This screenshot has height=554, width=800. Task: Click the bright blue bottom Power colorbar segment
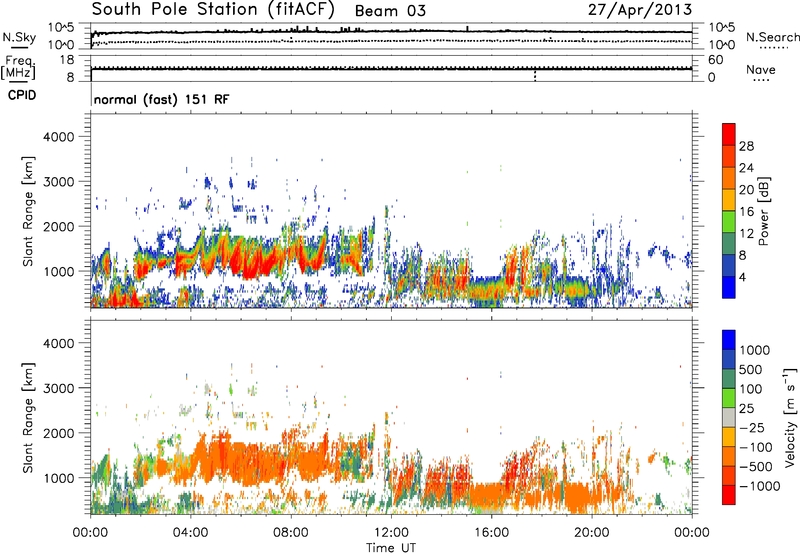pyautogui.click(x=729, y=287)
